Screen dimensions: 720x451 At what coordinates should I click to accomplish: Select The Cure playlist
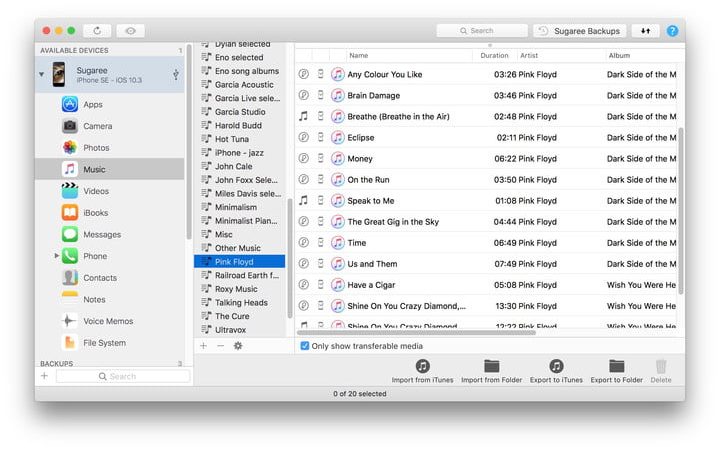pyautogui.click(x=232, y=316)
